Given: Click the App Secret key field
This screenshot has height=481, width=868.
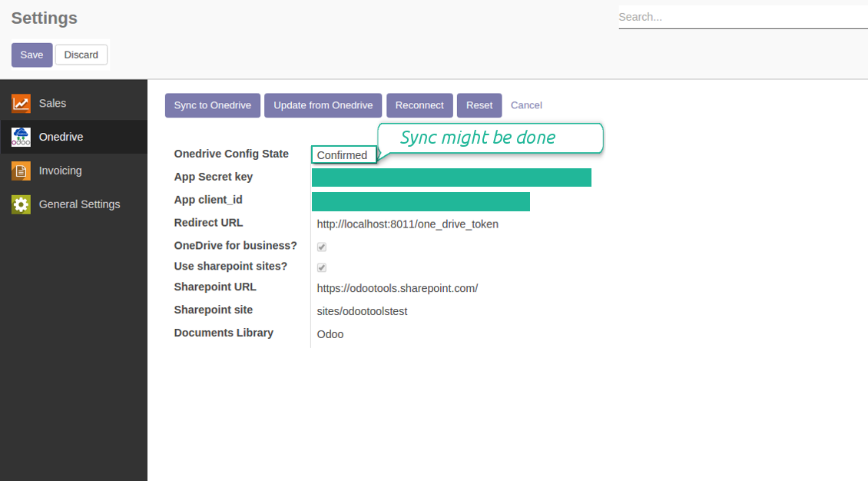Looking at the screenshot, I should (452, 177).
